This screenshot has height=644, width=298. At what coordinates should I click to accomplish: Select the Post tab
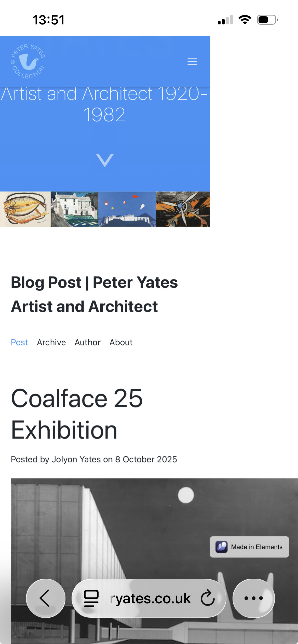pos(19,342)
